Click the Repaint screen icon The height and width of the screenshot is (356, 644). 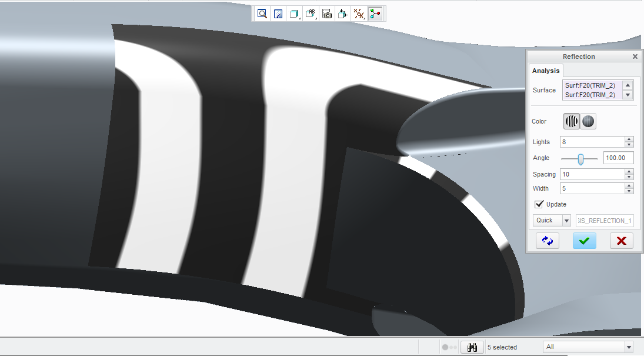pos(278,14)
